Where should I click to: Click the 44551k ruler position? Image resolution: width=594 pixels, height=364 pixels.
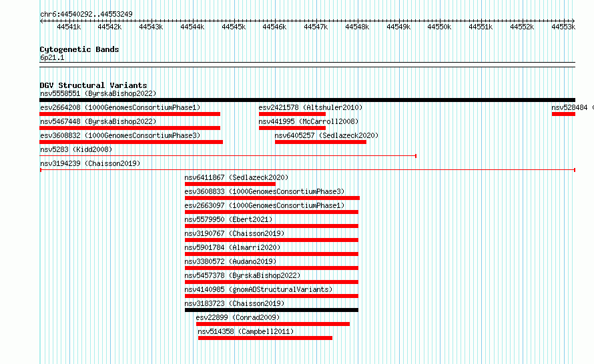(481, 27)
